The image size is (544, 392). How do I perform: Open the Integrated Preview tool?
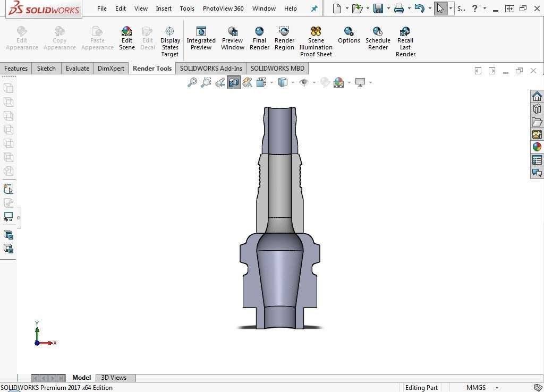click(x=201, y=32)
